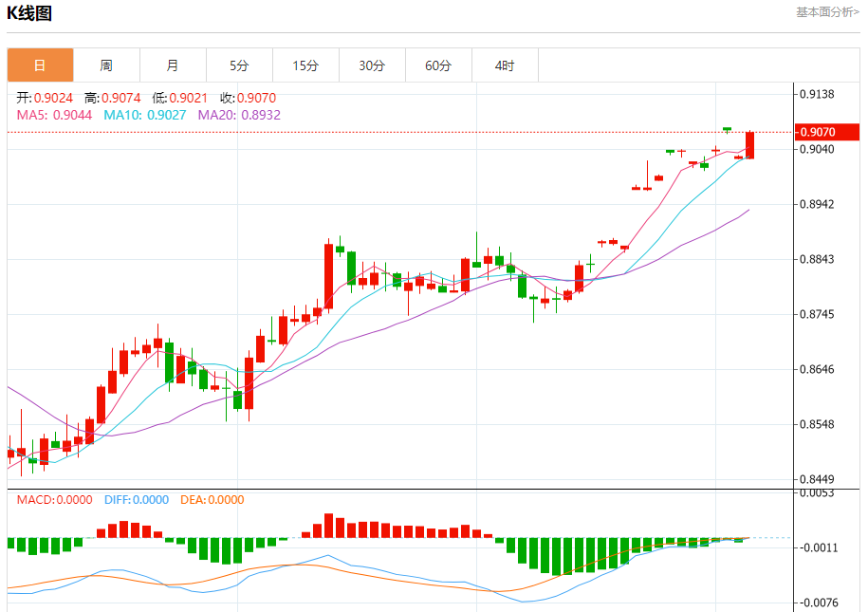Viewport: 868px width, 612px height.
Task: Open the 4时 interval tab
Action: tap(505, 65)
